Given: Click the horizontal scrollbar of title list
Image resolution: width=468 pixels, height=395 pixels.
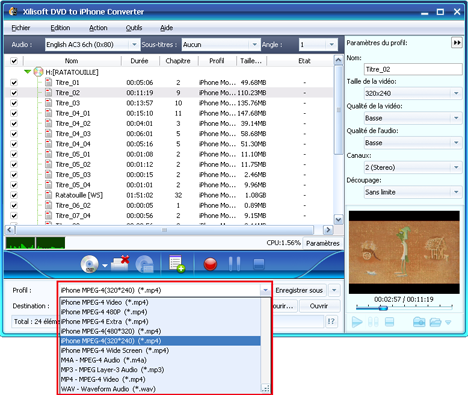Looking at the screenshot, I should click(164, 230).
